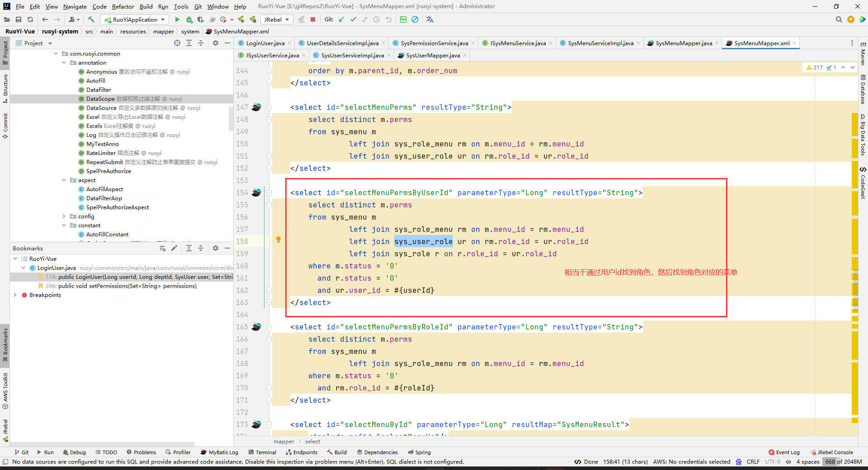Toggle the Maven tool window
Viewport: 868px width, 470px height.
[863, 53]
